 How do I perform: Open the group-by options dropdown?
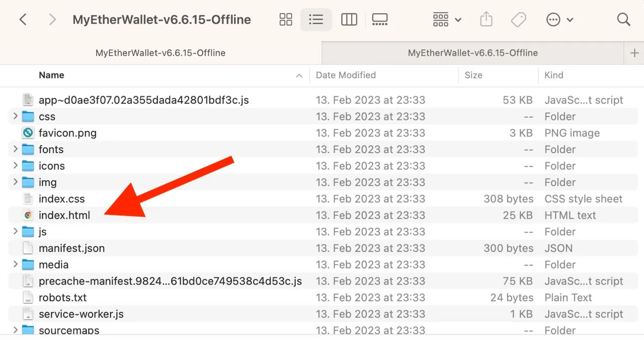(x=447, y=20)
